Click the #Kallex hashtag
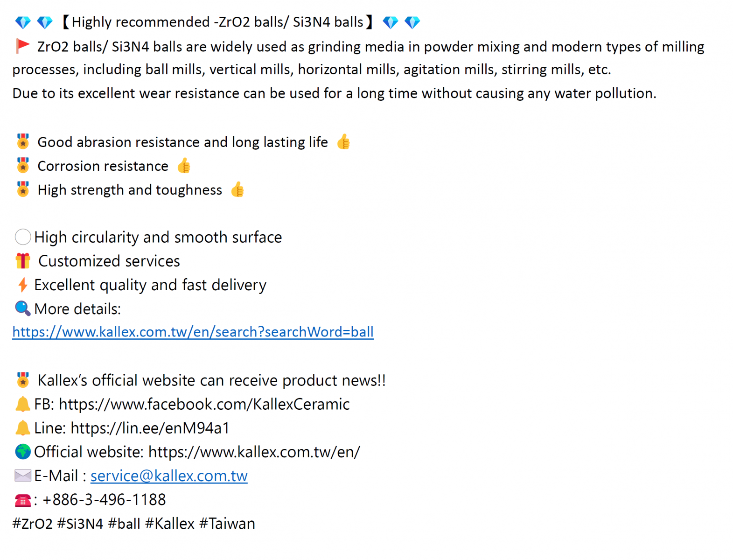This screenshot has width=733, height=560. 170,524
